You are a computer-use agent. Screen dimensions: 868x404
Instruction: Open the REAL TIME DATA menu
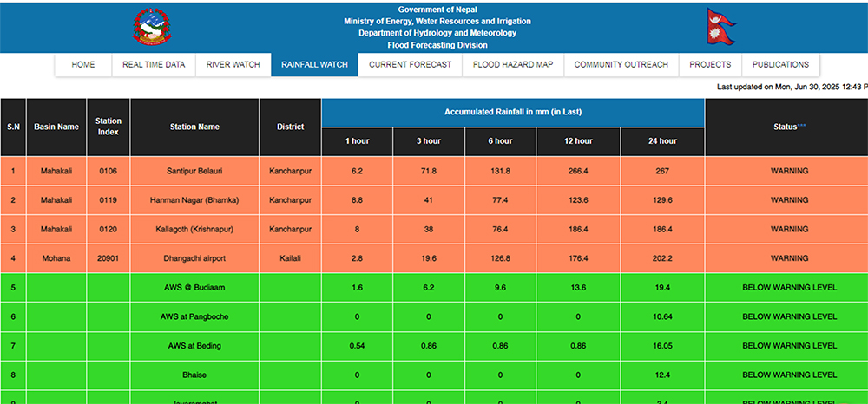tap(154, 65)
